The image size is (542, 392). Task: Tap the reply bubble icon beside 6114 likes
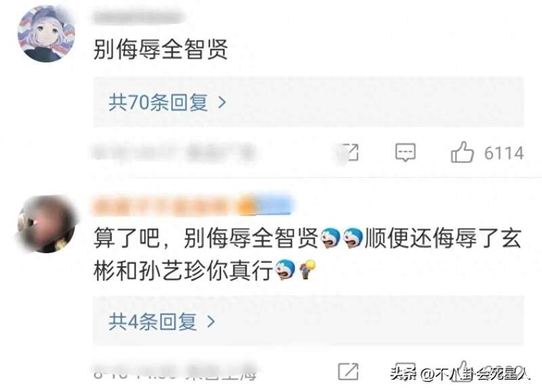coord(405,152)
